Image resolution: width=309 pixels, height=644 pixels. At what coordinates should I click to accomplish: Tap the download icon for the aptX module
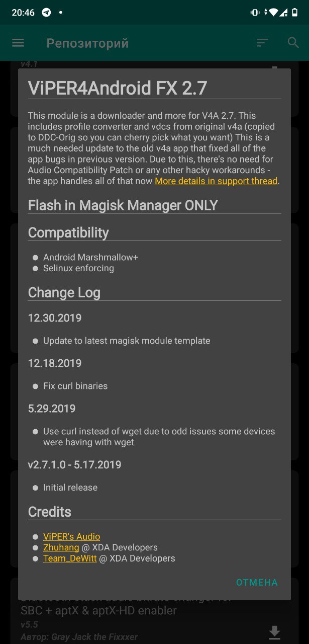pos(274,632)
